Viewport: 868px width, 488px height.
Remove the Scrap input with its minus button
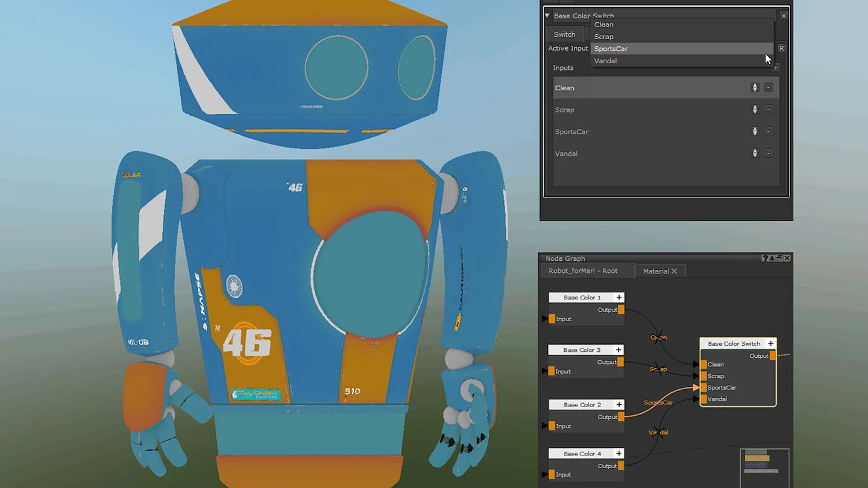[769, 110]
